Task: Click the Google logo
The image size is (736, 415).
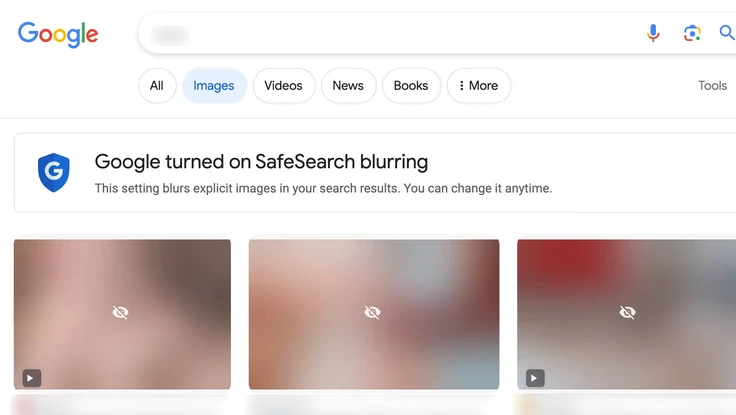Action: pos(58,34)
